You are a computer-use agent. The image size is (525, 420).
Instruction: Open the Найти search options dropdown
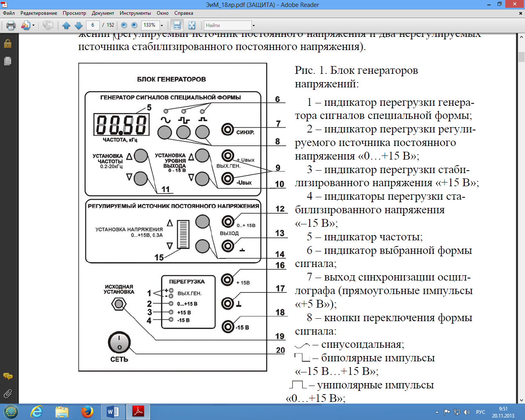tap(253, 25)
